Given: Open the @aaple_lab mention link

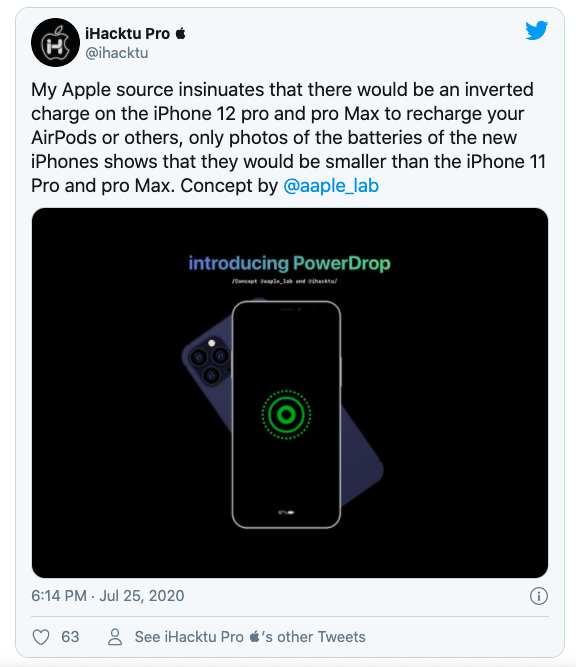Looking at the screenshot, I should click(x=331, y=186).
